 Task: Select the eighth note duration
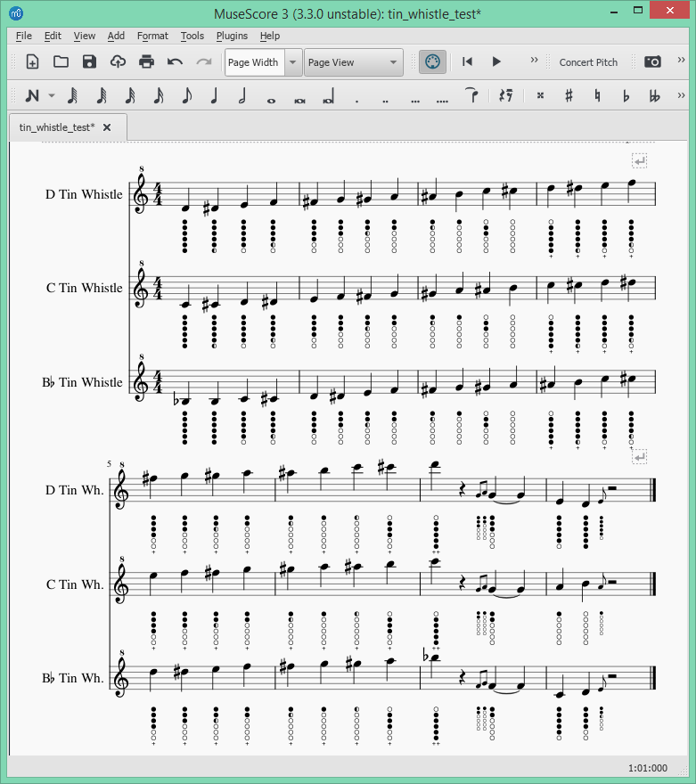click(x=187, y=95)
